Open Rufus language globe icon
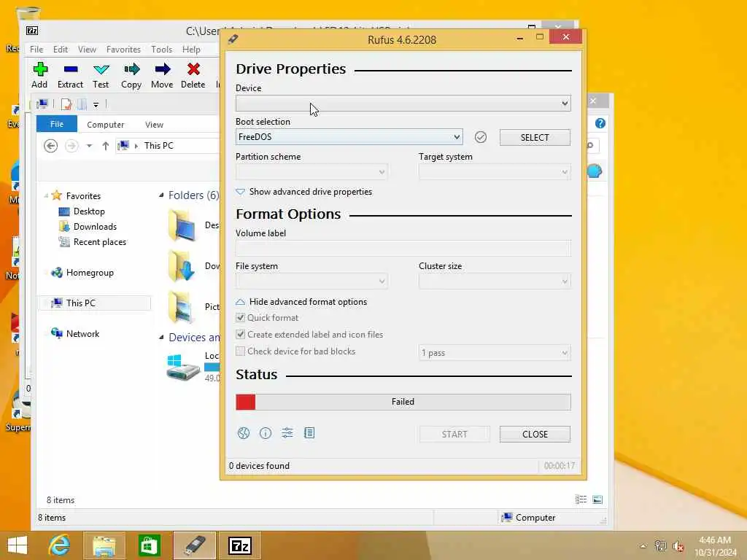Viewport: 747px width, 560px height. pyautogui.click(x=244, y=433)
